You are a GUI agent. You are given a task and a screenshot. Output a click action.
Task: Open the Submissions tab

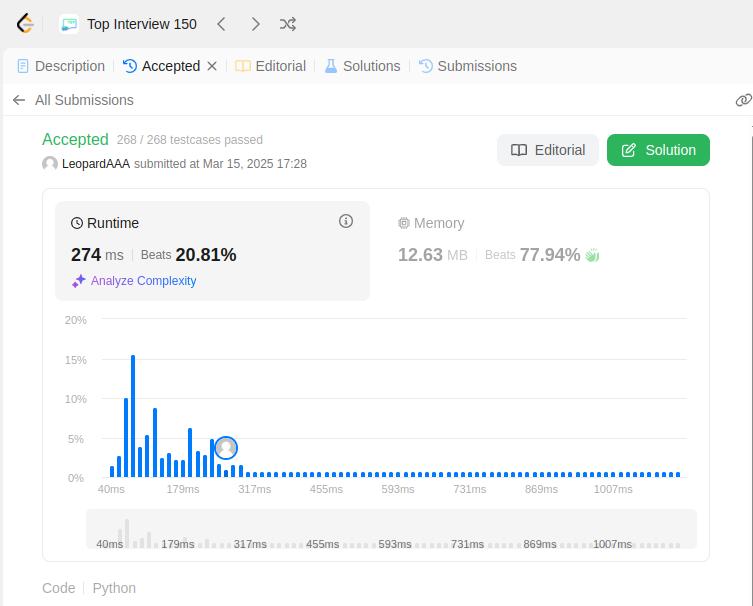coord(468,66)
